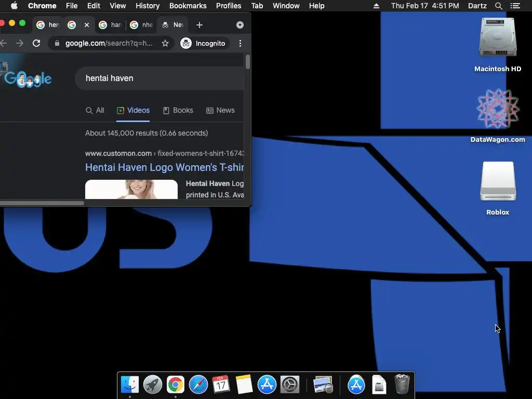Switch to the Books results tab

[178, 110]
